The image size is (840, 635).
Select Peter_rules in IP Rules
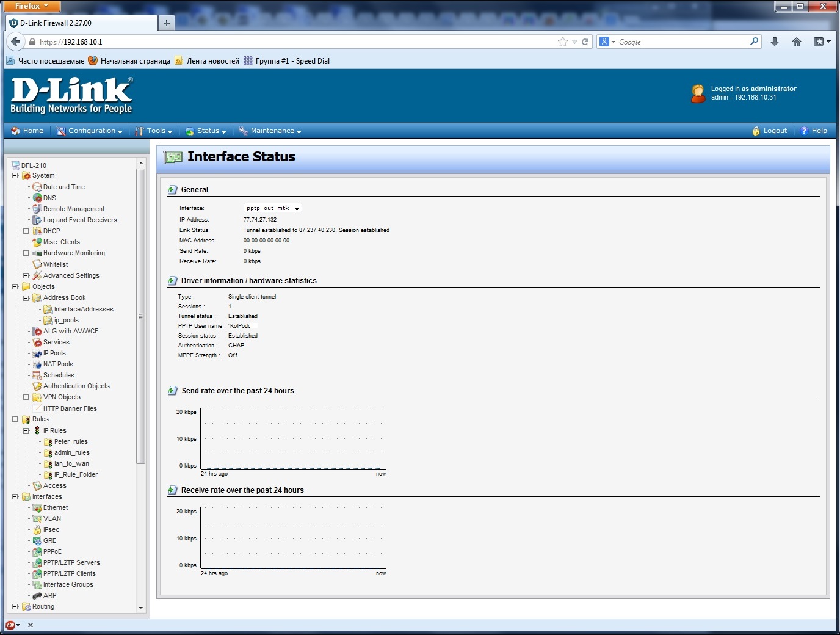point(71,441)
